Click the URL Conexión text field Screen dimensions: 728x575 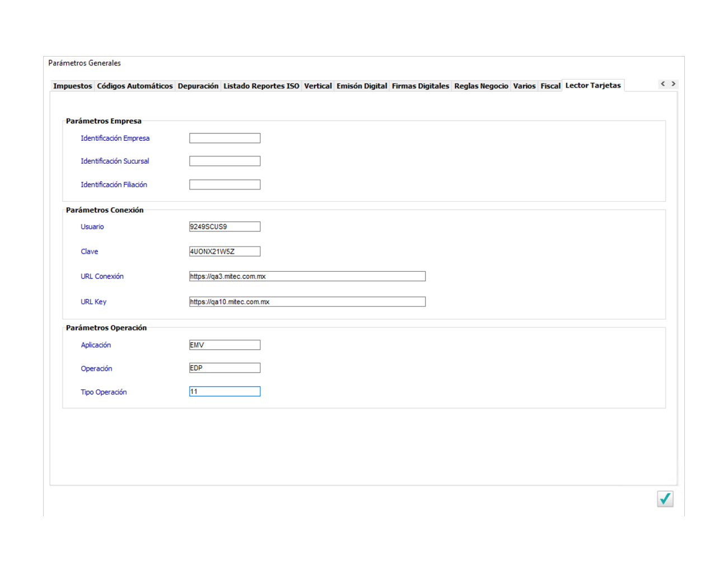coord(307,276)
